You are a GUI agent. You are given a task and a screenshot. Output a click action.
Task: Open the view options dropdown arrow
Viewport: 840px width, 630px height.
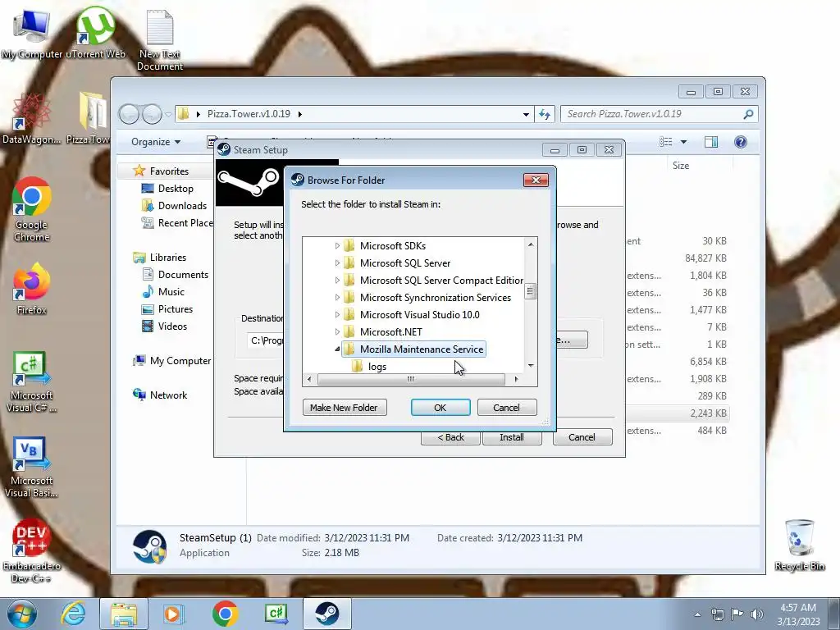683,142
